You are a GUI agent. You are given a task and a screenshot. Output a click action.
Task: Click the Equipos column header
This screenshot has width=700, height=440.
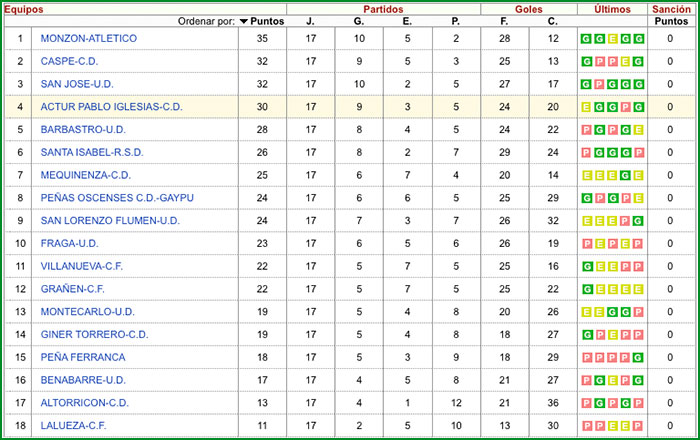(23, 8)
